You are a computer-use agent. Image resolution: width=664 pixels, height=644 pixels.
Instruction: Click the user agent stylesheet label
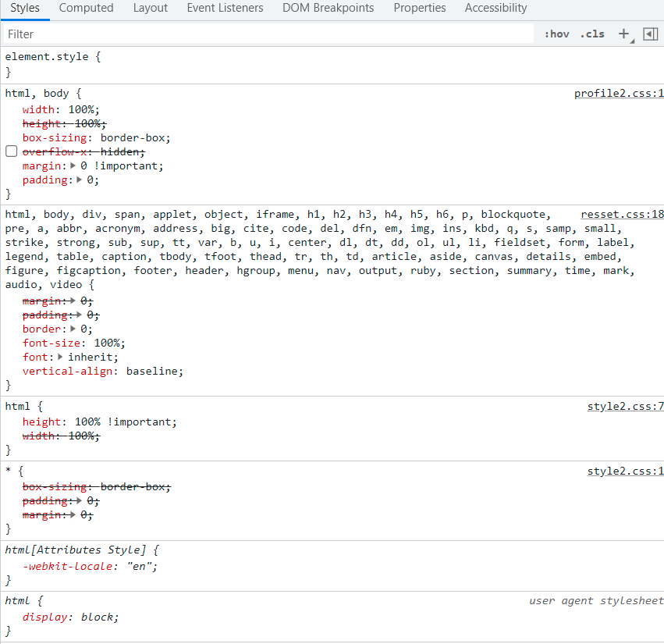tap(596, 601)
